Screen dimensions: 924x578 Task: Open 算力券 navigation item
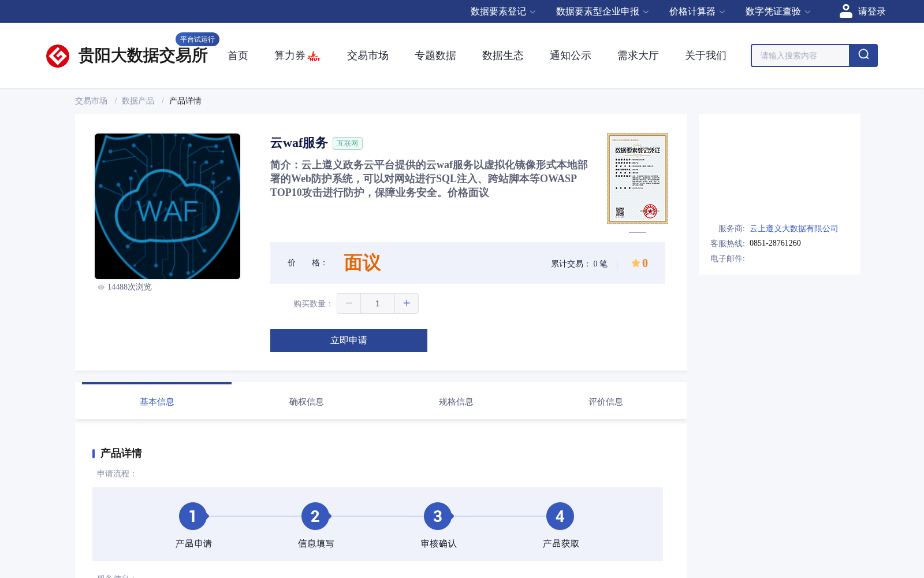click(290, 55)
